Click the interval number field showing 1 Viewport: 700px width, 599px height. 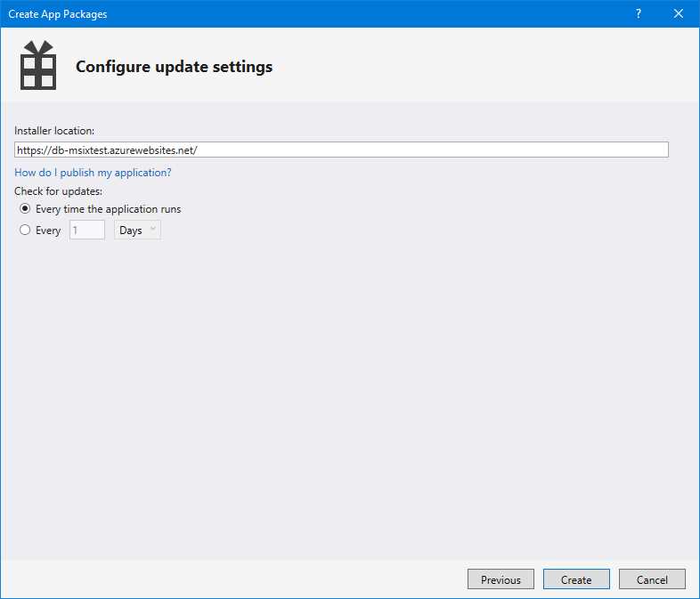coord(87,231)
